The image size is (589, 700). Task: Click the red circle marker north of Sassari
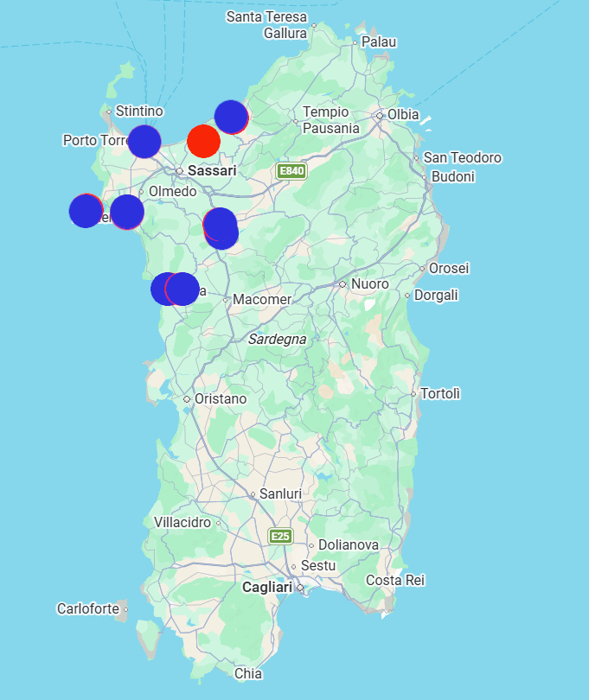click(x=204, y=141)
